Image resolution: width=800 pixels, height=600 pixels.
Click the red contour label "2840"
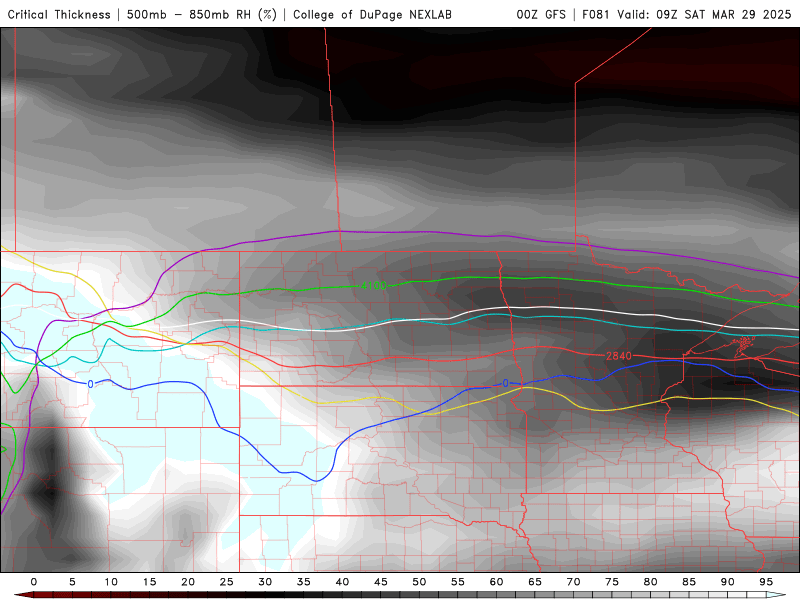point(619,356)
